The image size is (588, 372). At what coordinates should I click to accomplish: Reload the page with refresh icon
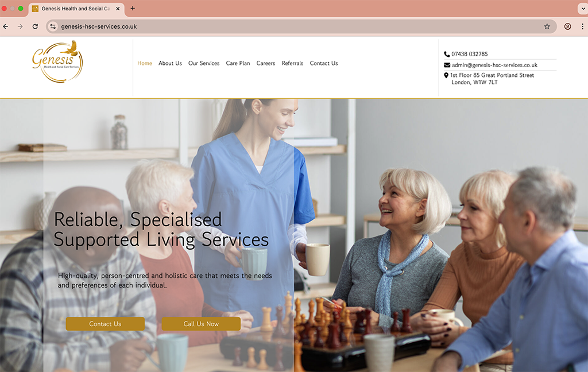[35, 26]
